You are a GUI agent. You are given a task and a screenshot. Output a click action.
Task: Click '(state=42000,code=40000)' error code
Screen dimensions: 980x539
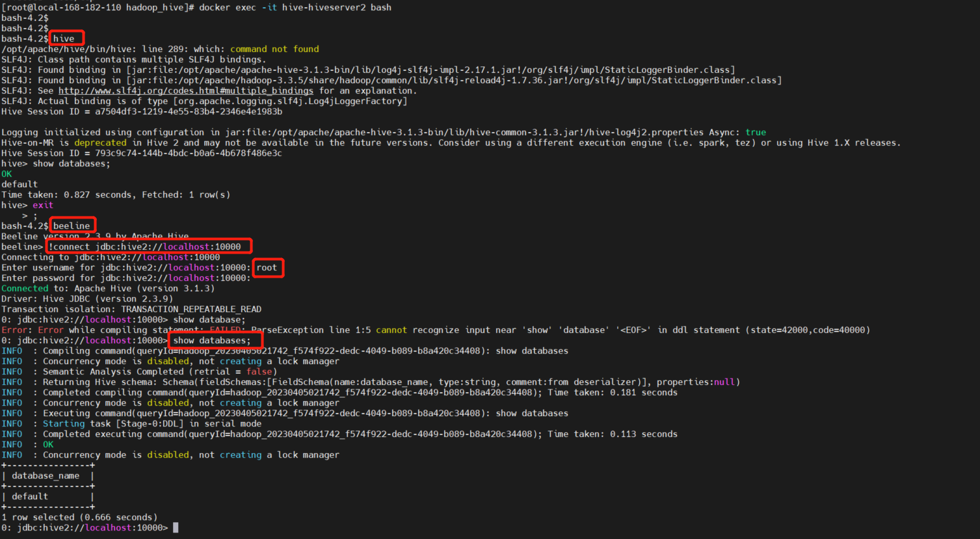coord(808,330)
